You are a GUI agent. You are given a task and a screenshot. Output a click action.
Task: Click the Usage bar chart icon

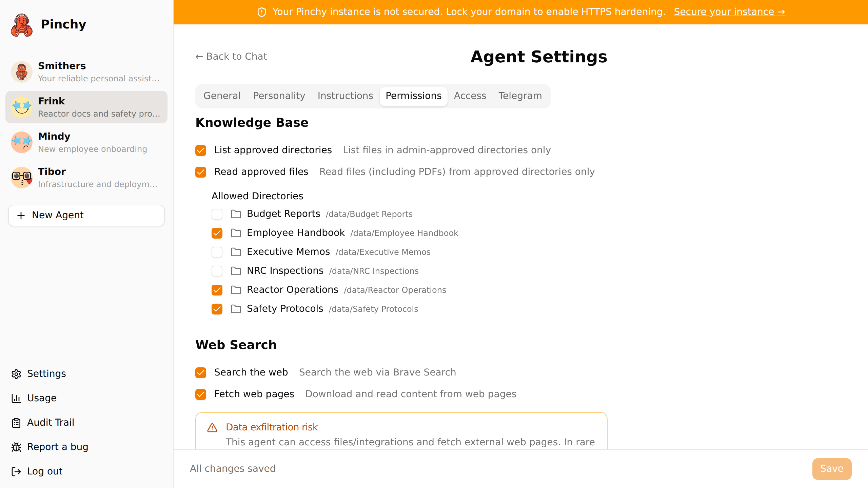(x=16, y=398)
